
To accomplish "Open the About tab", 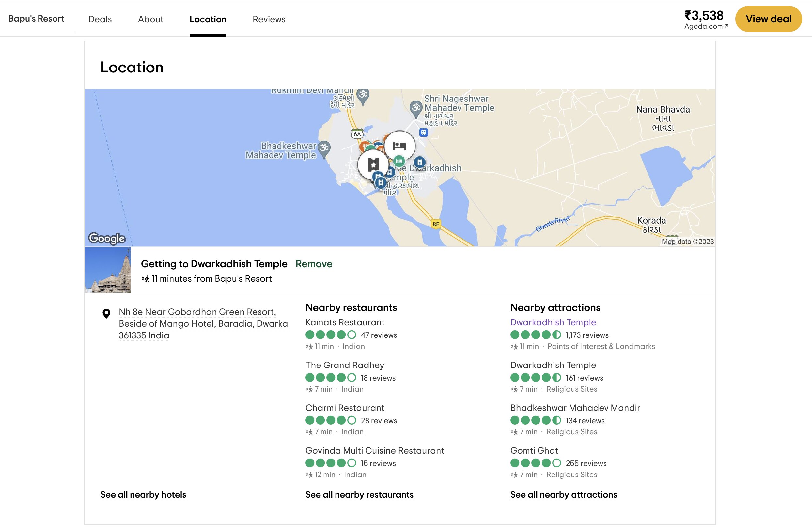I will click(150, 19).
